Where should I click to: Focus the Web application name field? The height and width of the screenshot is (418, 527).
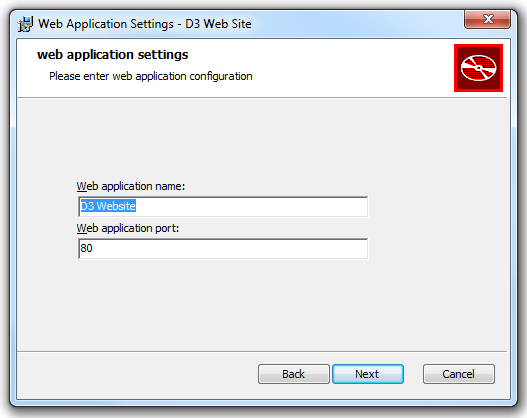[223, 207]
